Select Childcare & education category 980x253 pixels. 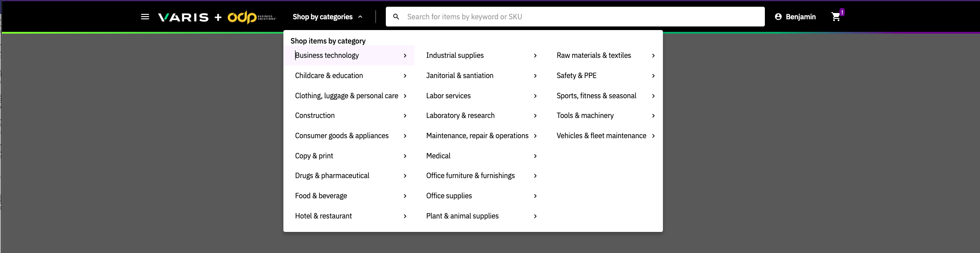click(x=349, y=75)
